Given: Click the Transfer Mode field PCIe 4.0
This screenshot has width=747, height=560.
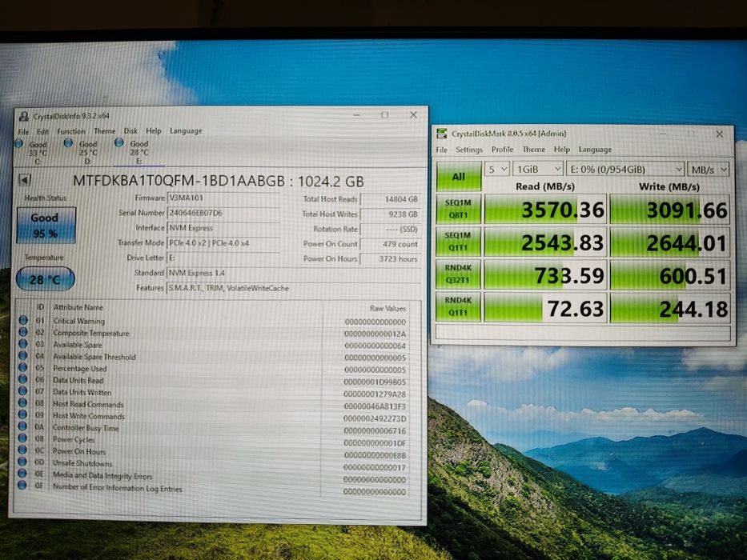Looking at the screenshot, I should [223, 243].
